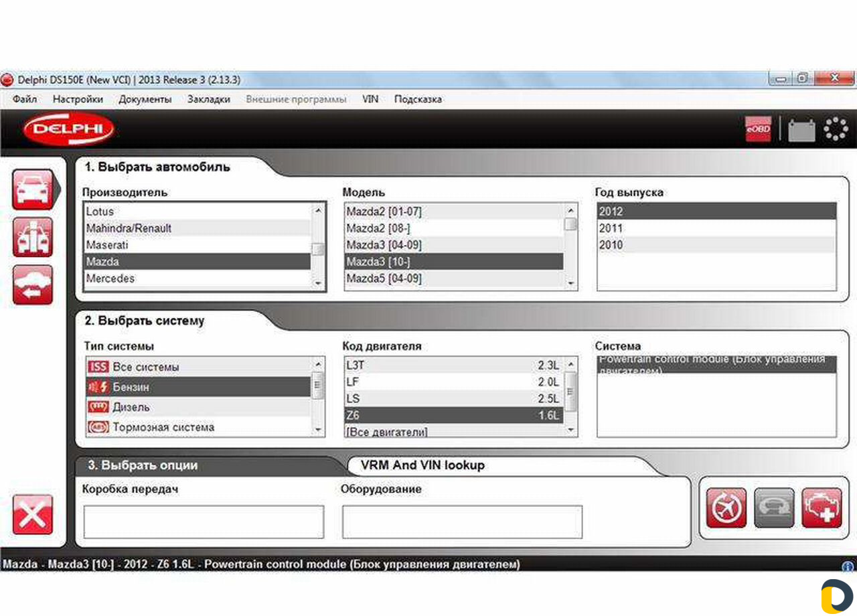Select Mahindra/Renault manufacturer
This screenshot has height=616, width=857.
coord(198,228)
